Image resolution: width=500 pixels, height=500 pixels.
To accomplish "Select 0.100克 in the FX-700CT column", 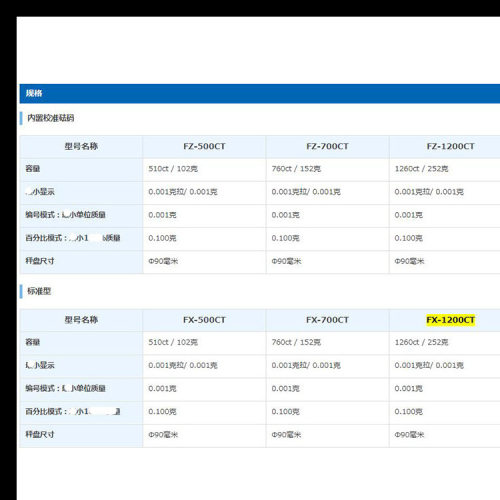I will point(285,412).
